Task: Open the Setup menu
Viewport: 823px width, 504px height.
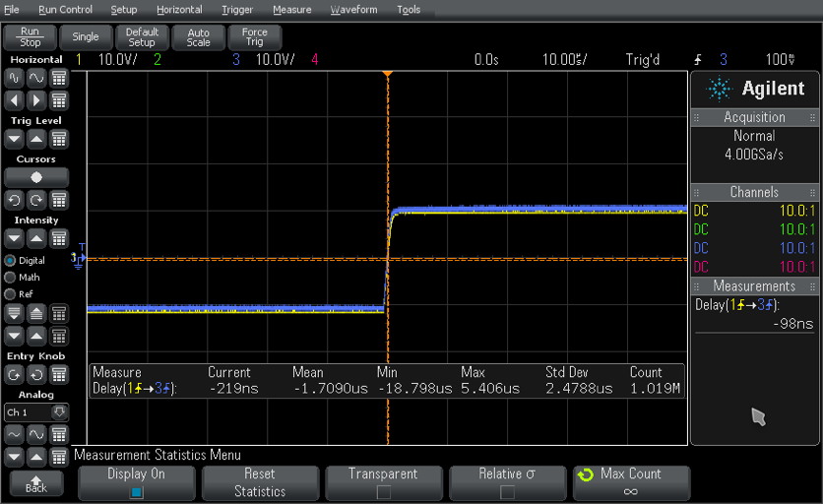Action: pyautogui.click(x=123, y=10)
